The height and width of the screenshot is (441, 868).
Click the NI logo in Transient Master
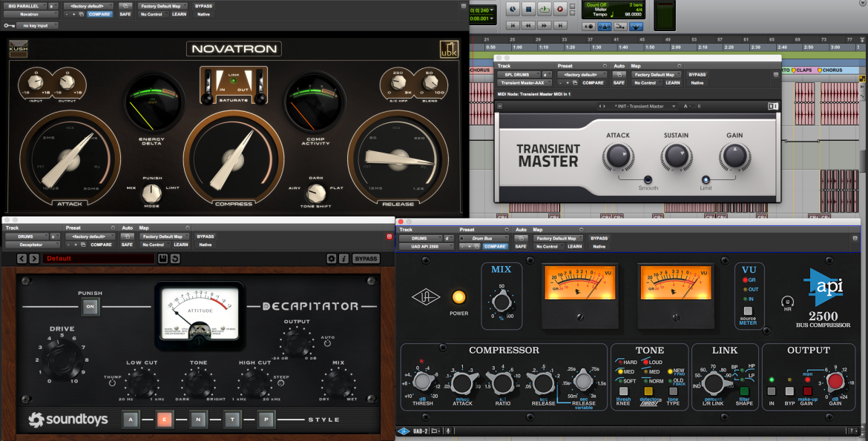[773, 106]
